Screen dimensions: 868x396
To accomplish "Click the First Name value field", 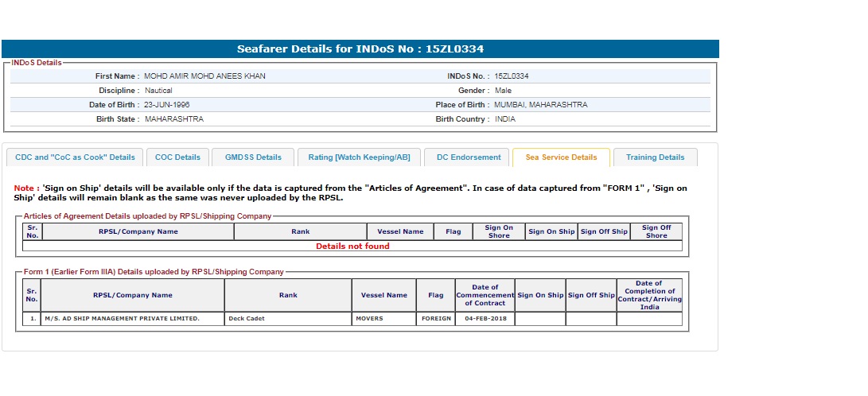I will 204,76.
